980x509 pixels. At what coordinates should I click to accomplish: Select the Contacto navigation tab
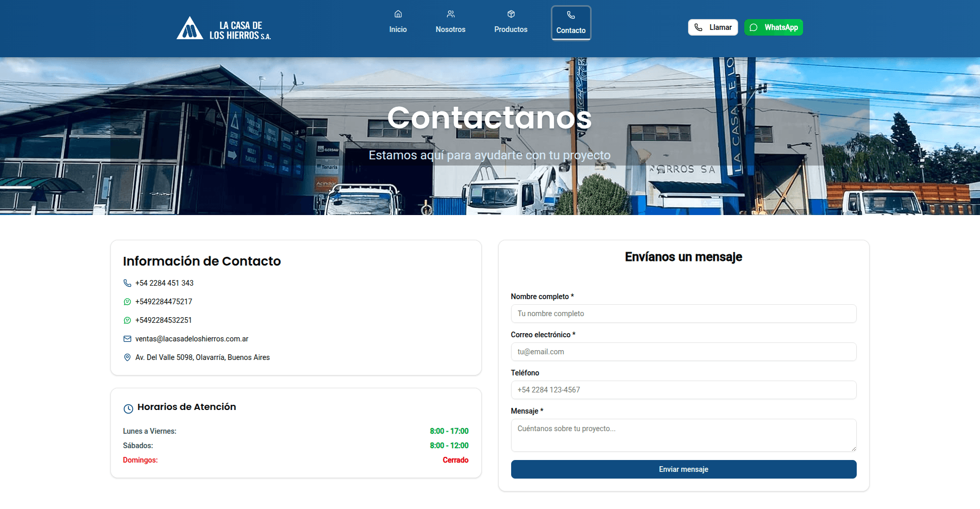point(570,23)
